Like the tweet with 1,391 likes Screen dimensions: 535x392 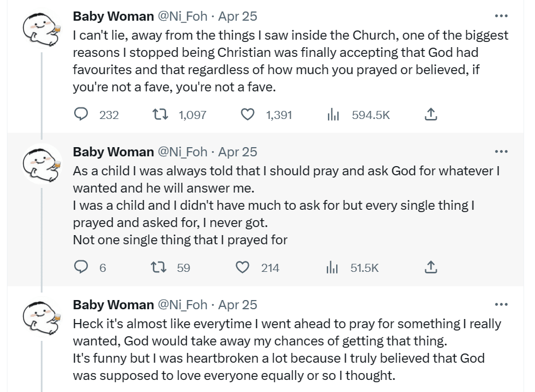[x=248, y=115]
